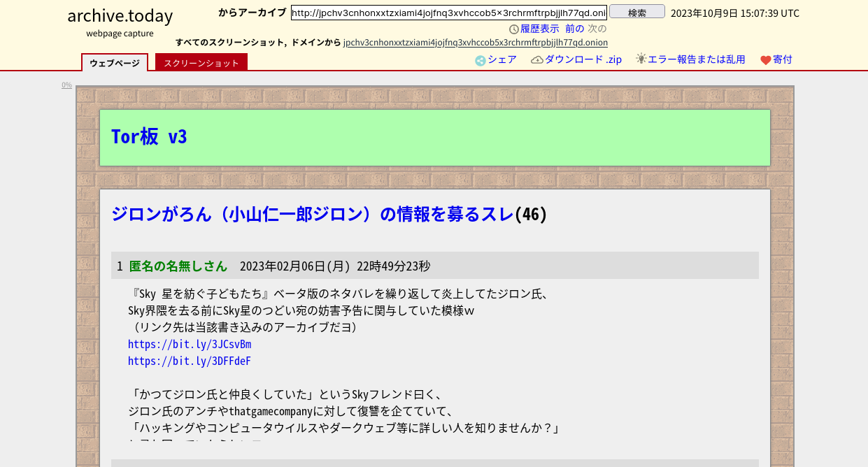Screen dimensions: 868x467
Task: Click the red heart donate icon
Action: click(765, 61)
